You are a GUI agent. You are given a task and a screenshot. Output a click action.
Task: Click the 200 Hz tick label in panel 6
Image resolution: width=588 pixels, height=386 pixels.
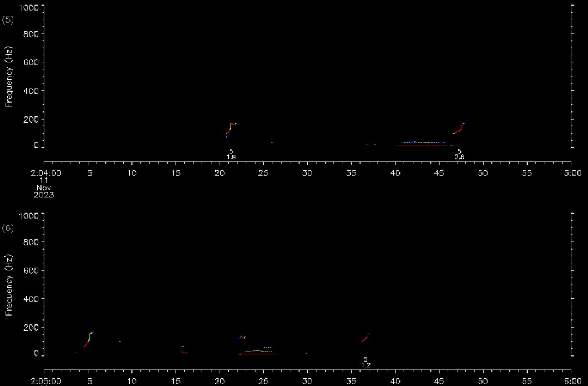coord(32,327)
